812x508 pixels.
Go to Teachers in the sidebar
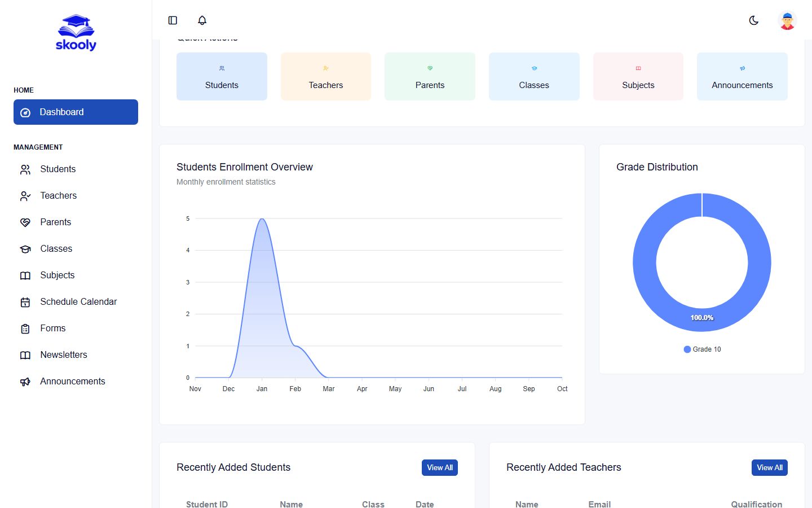coord(76,196)
